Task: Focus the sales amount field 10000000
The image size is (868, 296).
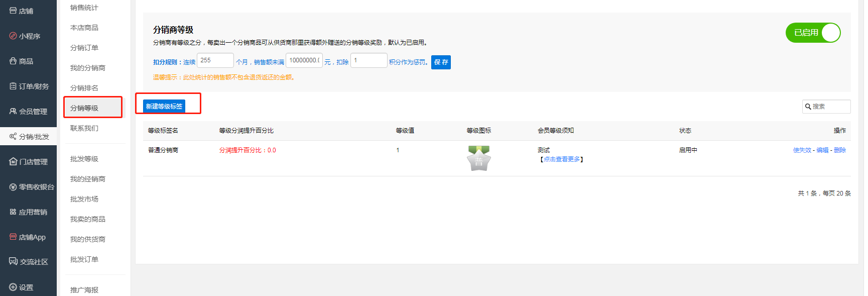Action: coord(304,60)
